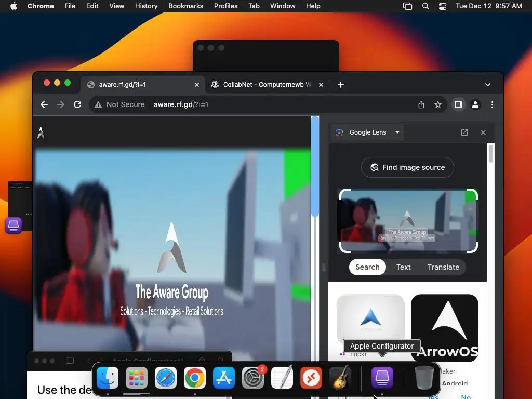This screenshot has height=399, width=532.
Task: Click the menu bar date and time
Action: tap(488, 6)
